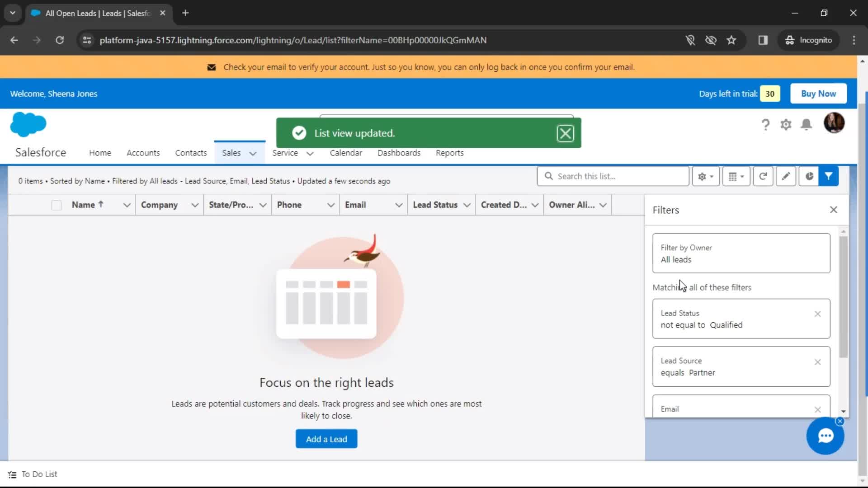Open Owner Alias column actions chevron
The height and width of the screenshot is (488, 868).
(603, 205)
